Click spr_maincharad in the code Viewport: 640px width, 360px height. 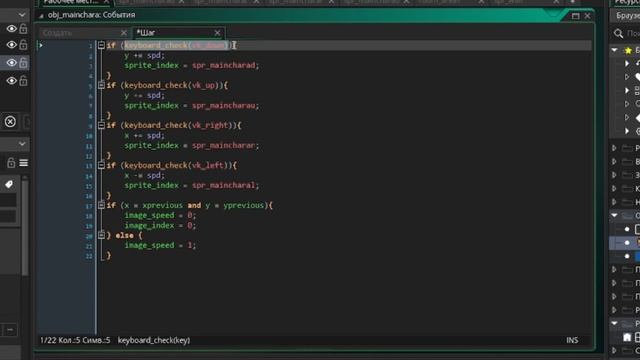click(x=223, y=65)
